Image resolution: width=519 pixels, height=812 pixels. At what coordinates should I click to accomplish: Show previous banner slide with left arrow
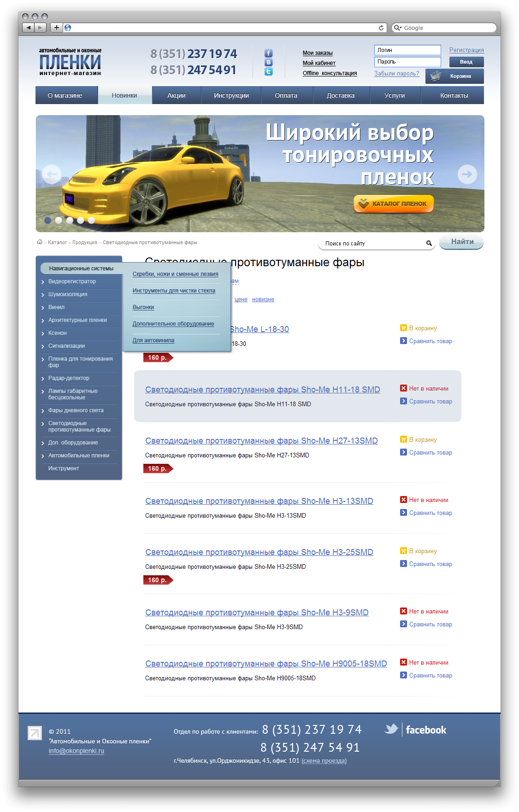click(52, 174)
